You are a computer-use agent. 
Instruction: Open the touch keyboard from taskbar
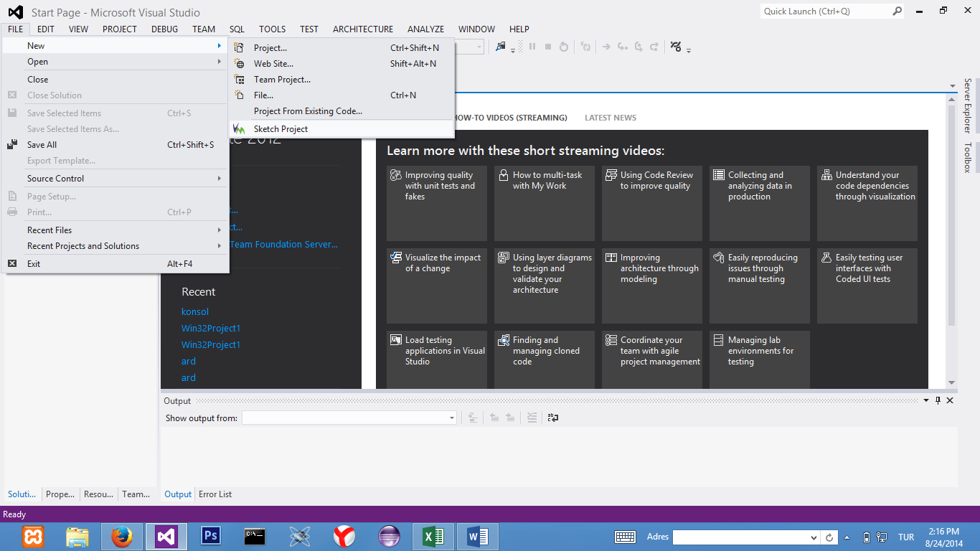[x=625, y=537]
